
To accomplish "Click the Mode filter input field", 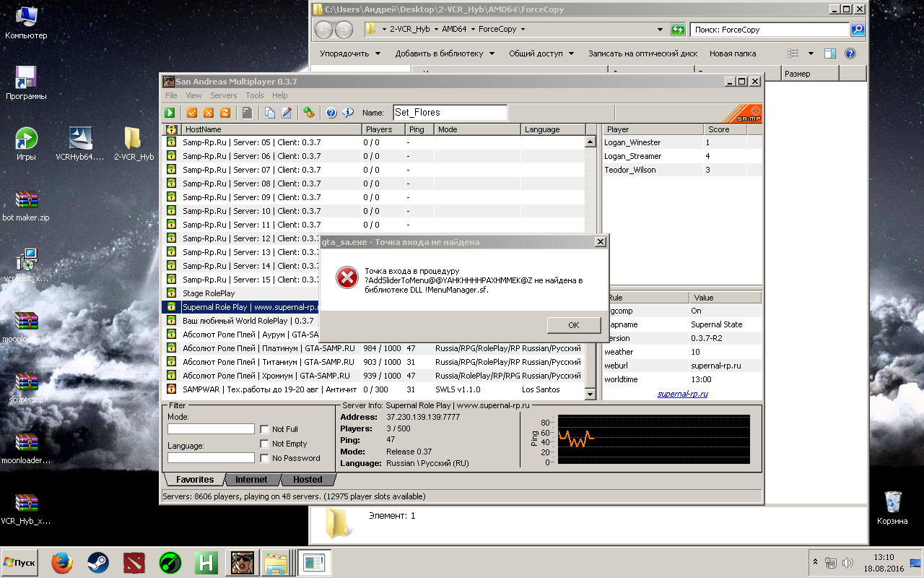I will [x=211, y=429].
